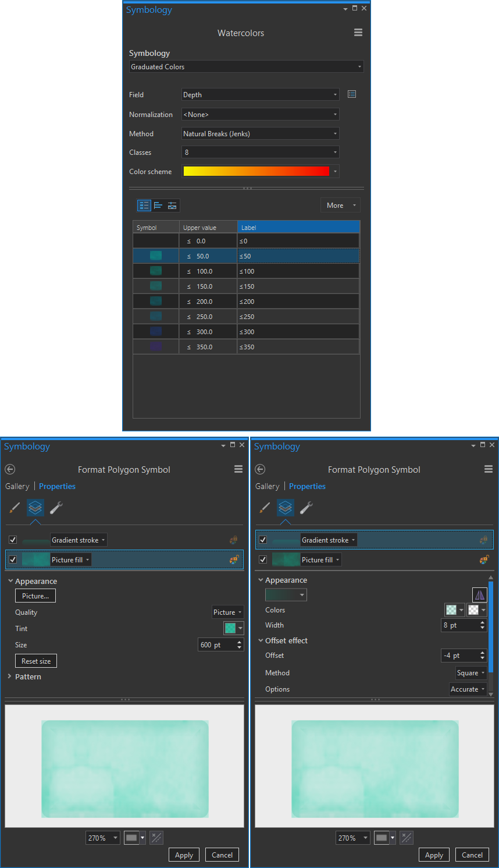
Task: Toggle color lock on Picture fill, right pane
Action: (484, 560)
